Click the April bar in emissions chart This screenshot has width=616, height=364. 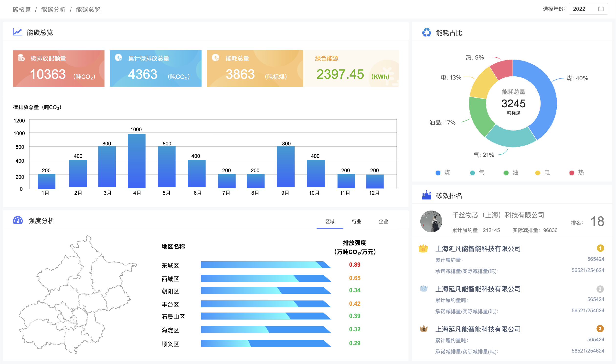pyautogui.click(x=137, y=161)
